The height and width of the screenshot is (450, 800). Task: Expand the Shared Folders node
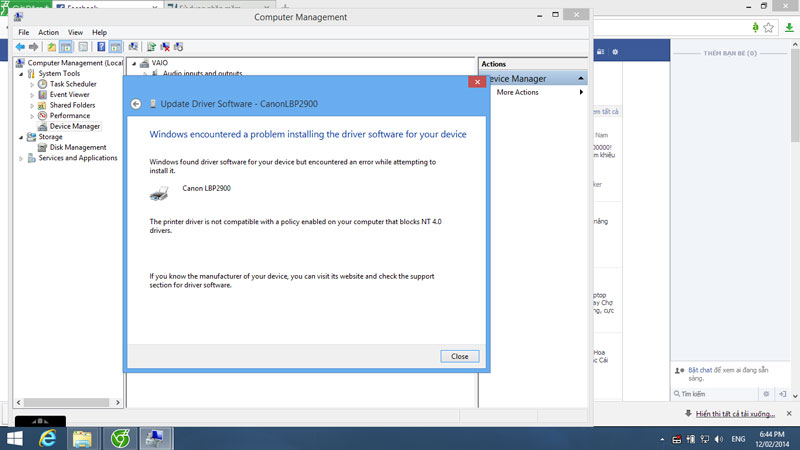(x=32, y=105)
